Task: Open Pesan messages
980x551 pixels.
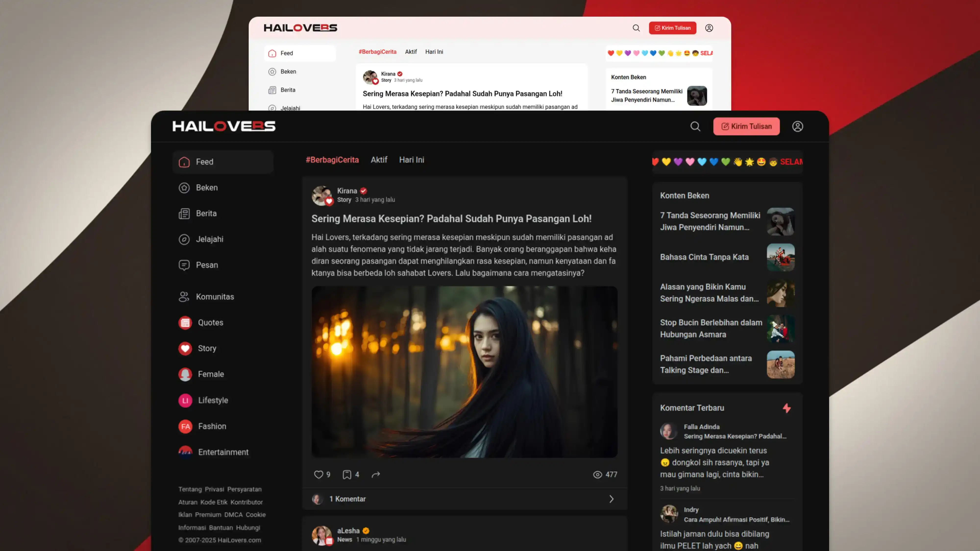Action: click(207, 265)
